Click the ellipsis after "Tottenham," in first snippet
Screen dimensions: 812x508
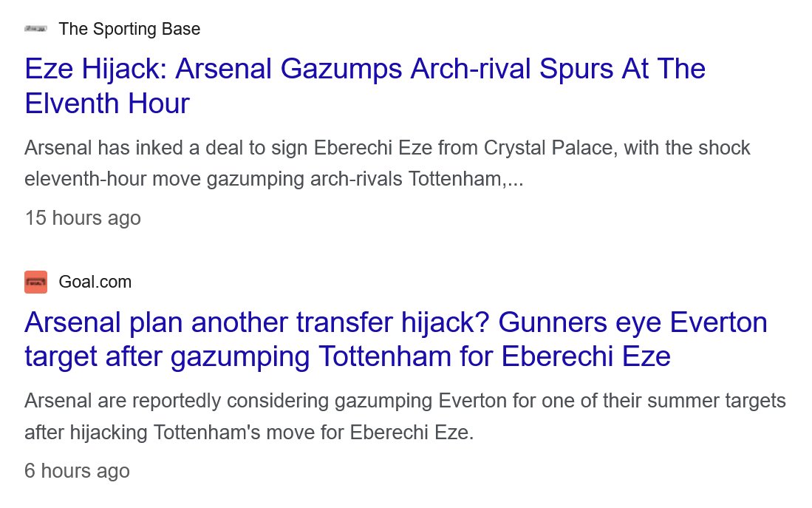pos(516,180)
